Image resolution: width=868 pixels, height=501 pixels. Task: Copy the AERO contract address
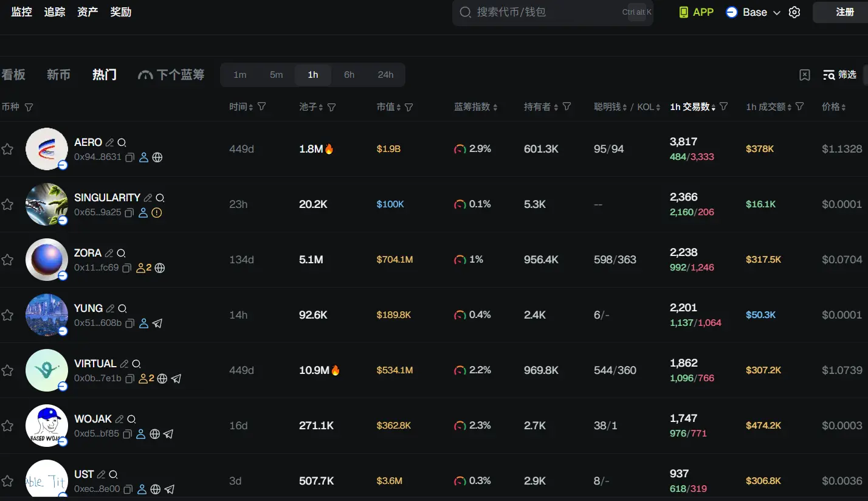pos(130,157)
